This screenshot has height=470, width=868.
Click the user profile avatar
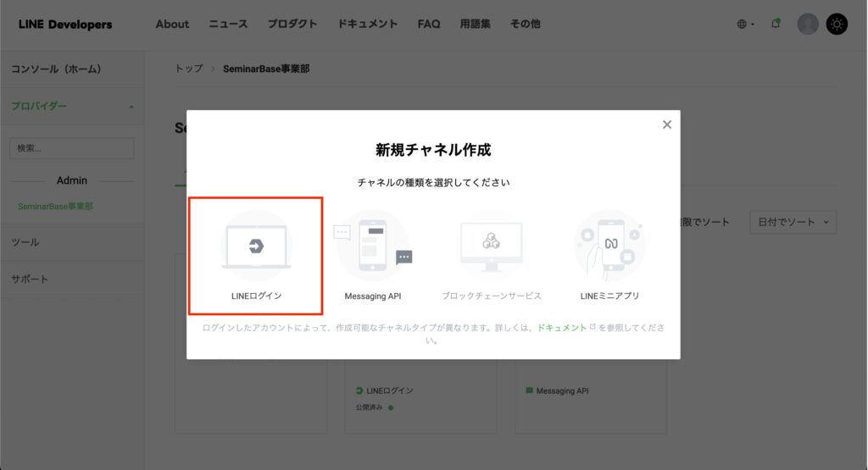pos(808,24)
